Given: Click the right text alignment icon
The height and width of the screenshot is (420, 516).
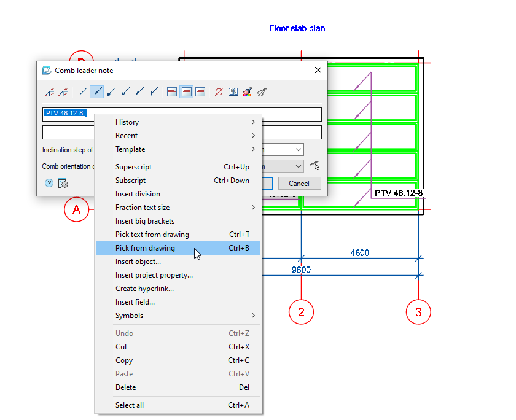Looking at the screenshot, I should point(200,92).
